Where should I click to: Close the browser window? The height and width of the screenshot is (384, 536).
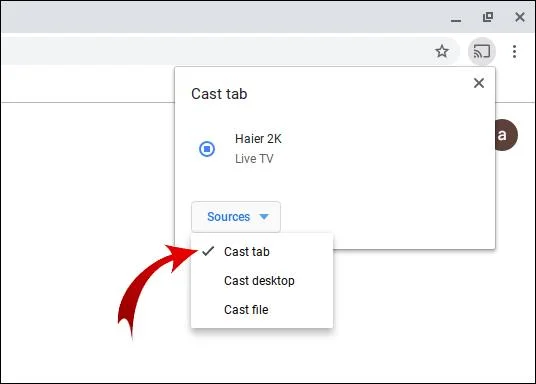point(520,17)
